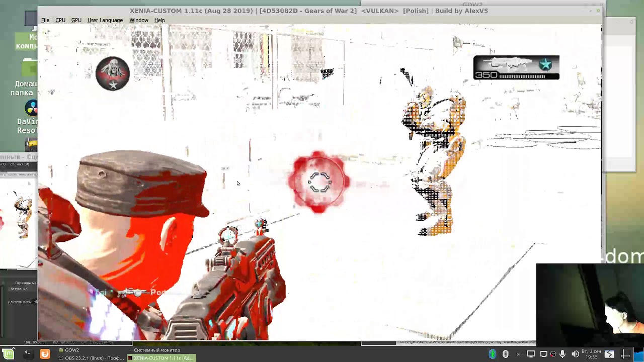Close the Xenia emulator window

tap(598, 11)
